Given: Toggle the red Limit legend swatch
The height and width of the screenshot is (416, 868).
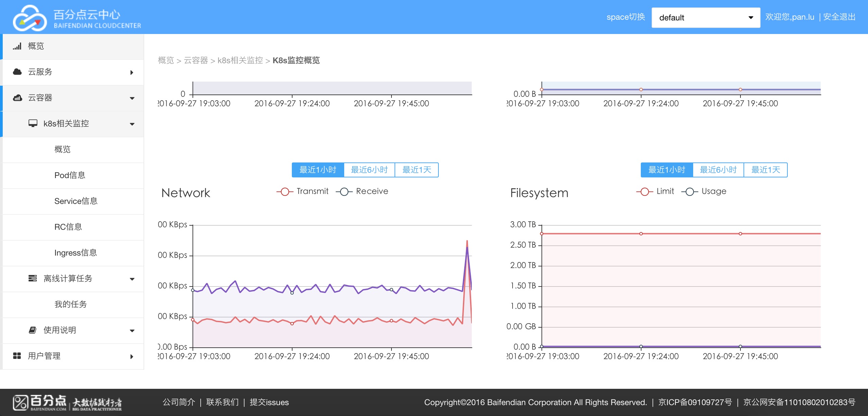Looking at the screenshot, I should tap(645, 191).
